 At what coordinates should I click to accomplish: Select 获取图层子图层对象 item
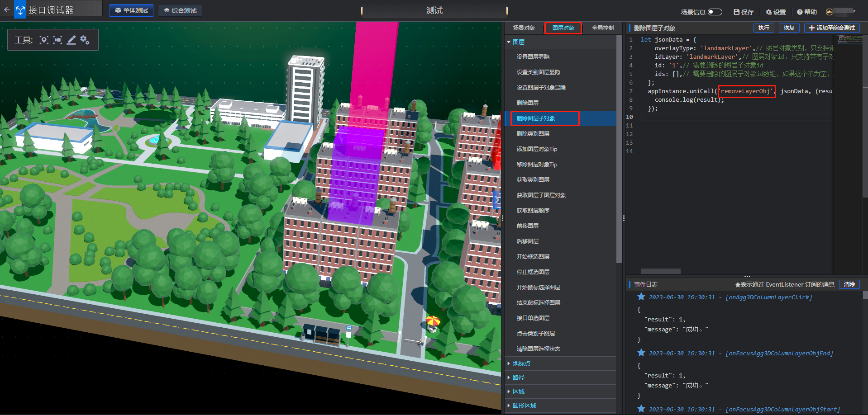pyautogui.click(x=560, y=195)
